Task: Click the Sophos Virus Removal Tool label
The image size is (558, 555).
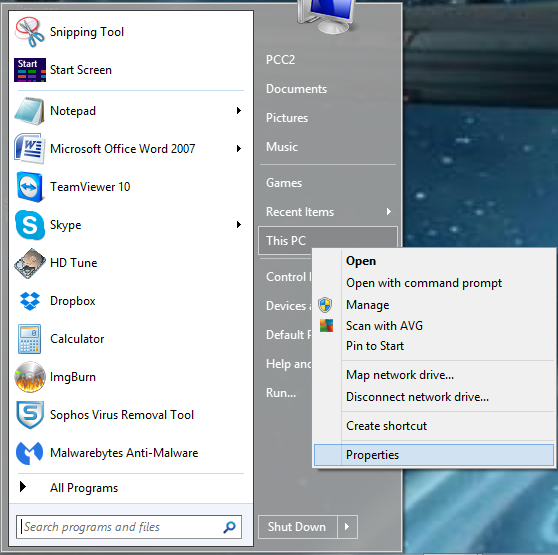Action: tap(122, 415)
